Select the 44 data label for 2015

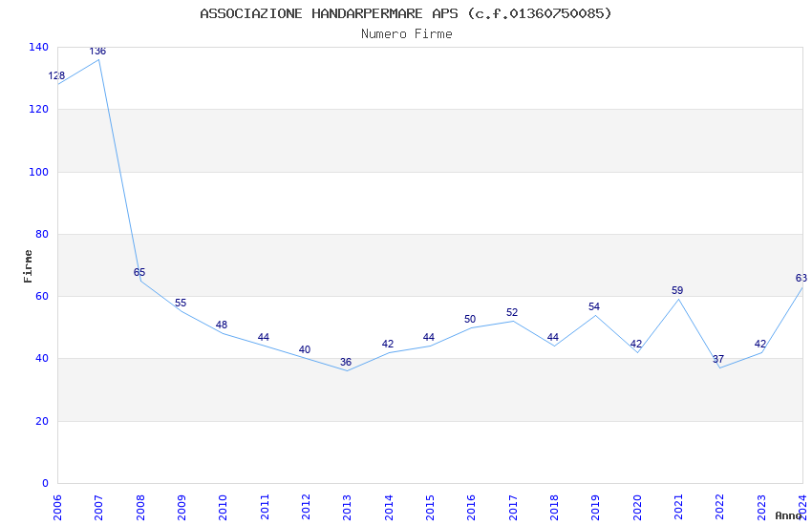(x=429, y=338)
